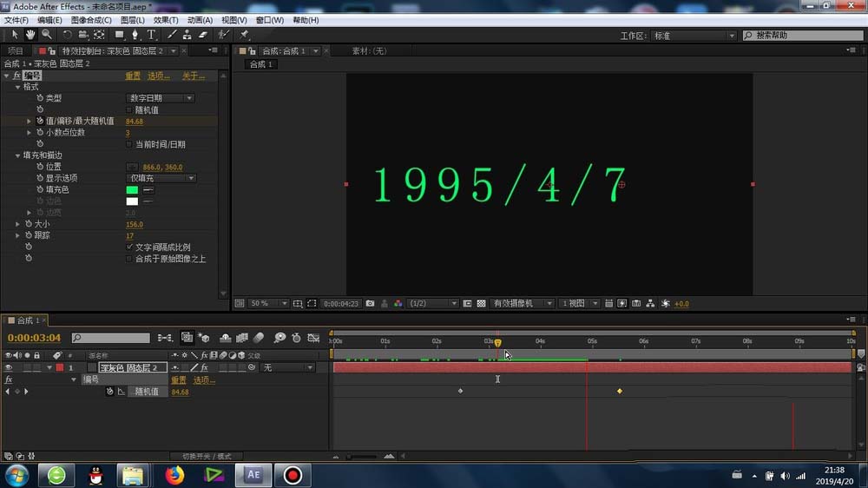
Task: Click the snapshot camera icon in viewer
Action: point(371,304)
